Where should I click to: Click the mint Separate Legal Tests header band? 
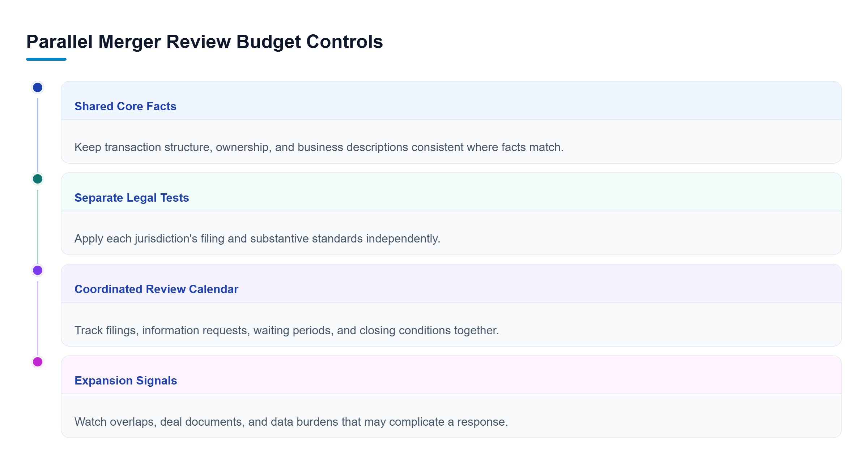[451, 192]
